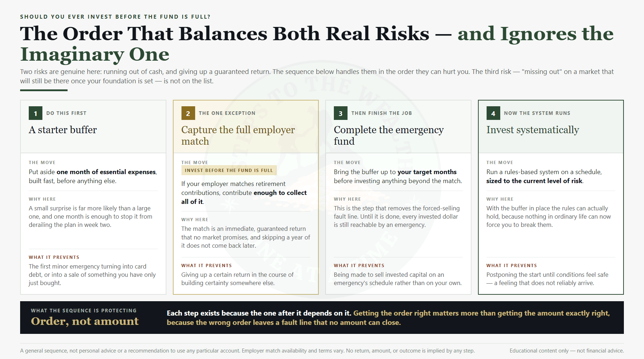The width and height of the screenshot is (644, 359).
Task: Click the 'THE ONE EXCEPTION' label
Action: click(x=227, y=113)
